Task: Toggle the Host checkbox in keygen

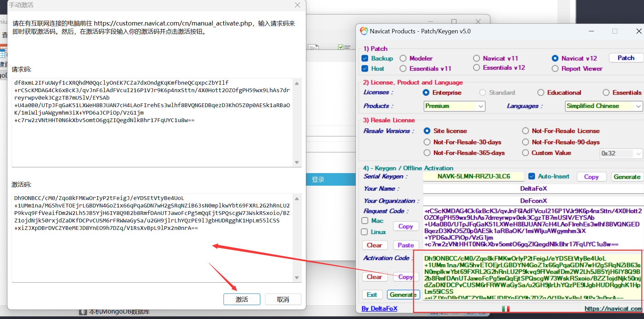Action: point(365,68)
